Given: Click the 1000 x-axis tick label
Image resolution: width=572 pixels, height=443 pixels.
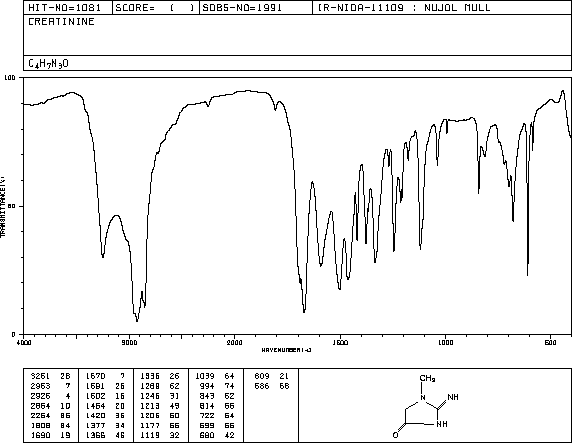Looking at the screenshot, I should click(445, 342).
